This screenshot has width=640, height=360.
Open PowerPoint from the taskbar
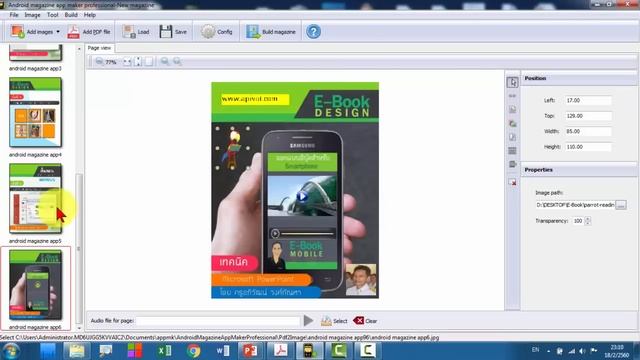click(251, 351)
